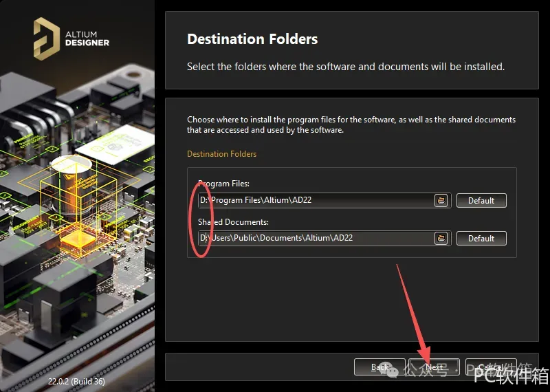This screenshot has width=550, height=392.
Task: Browse for Program Files destination folder
Action: [441, 200]
